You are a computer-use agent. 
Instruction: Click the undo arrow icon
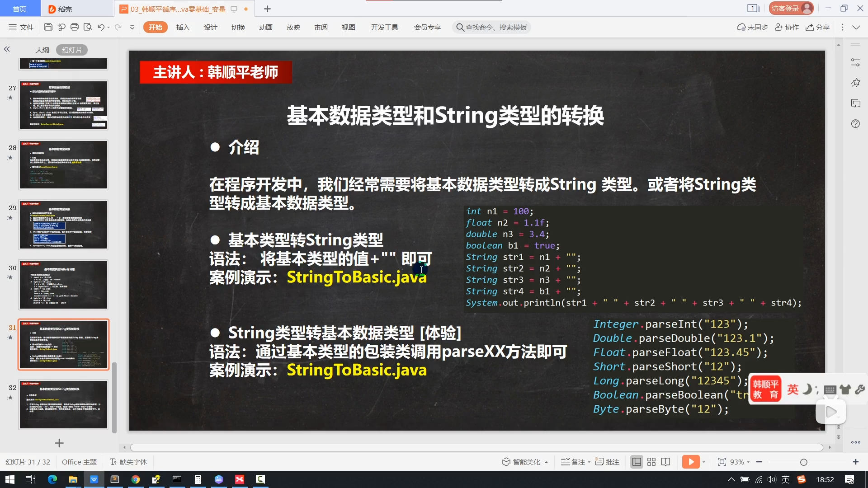click(101, 27)
